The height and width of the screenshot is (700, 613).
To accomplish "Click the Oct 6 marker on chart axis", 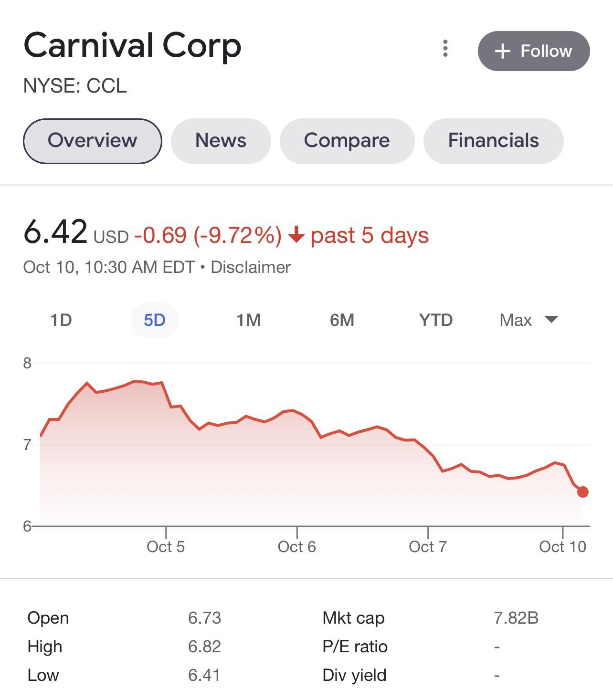I will pyautogui.click(x=297, y=546).
